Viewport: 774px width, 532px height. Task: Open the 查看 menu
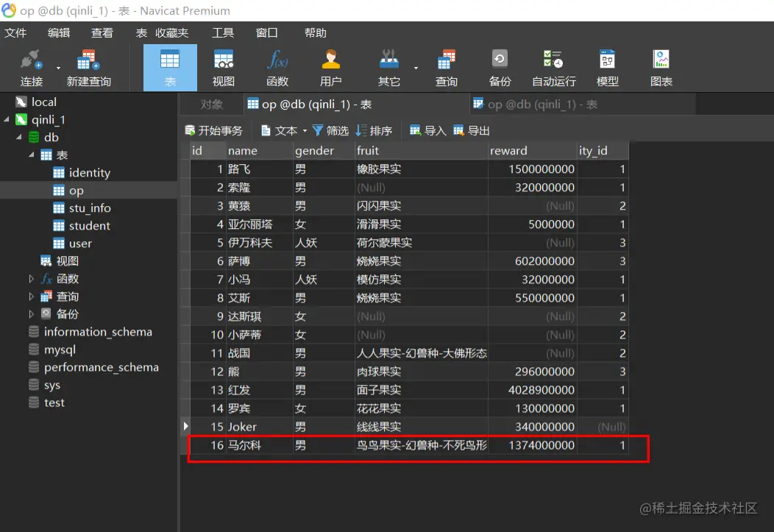[x=102, y=33]
